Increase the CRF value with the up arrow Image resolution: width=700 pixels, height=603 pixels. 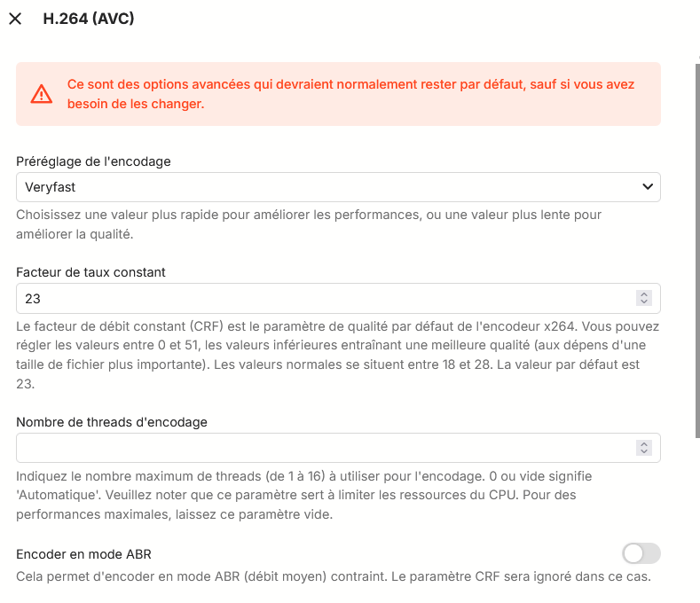click(x=645, y=294)
